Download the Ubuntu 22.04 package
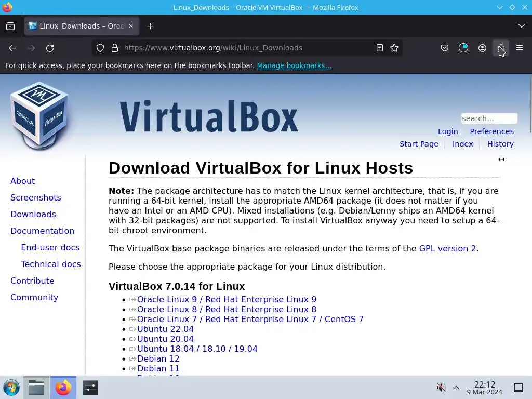Viewport: 532px width, 399px height. coord(165,329)
